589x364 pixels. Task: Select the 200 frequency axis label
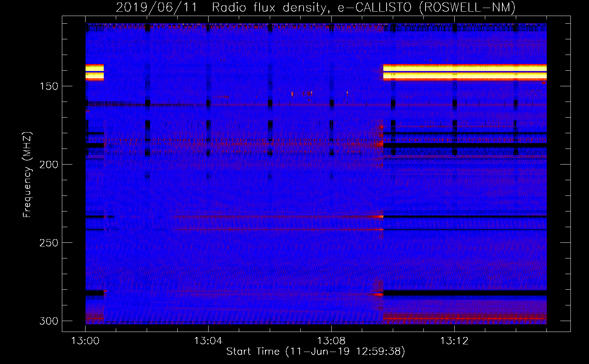tap(49, 165)
